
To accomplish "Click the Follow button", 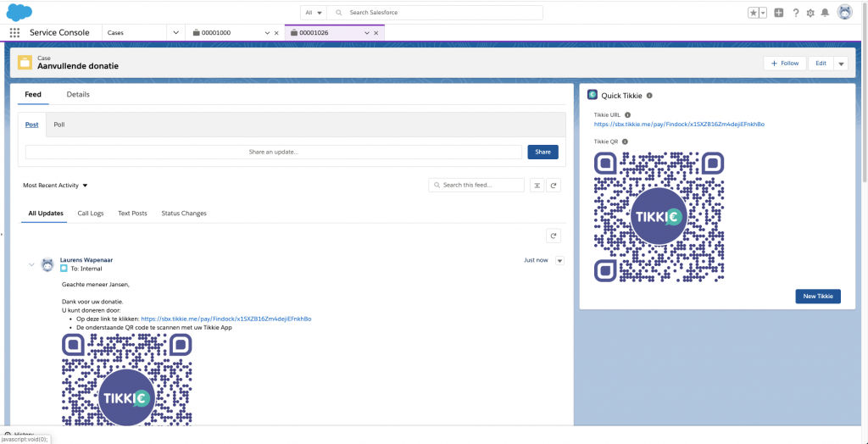I will pyautogui.click(x=785, y=64).
